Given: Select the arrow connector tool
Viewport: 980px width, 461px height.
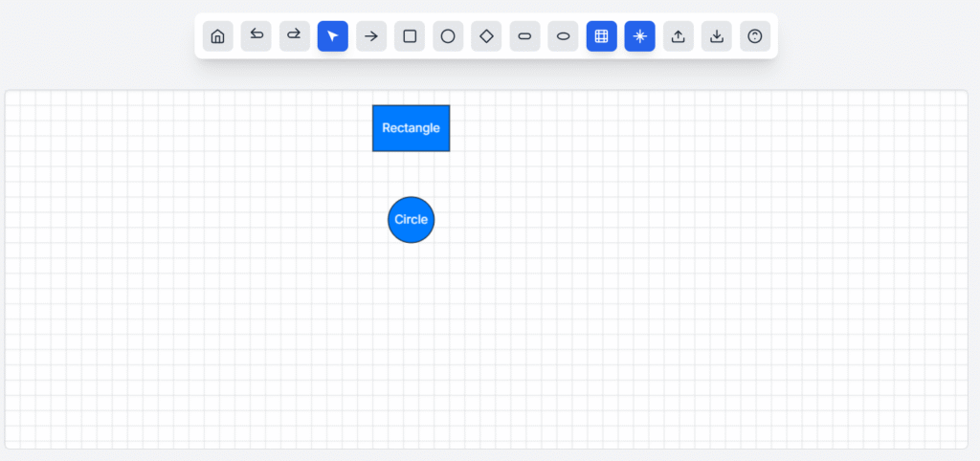Looking at the screenshot, I should pyautogui.click(x=371, y=36).
